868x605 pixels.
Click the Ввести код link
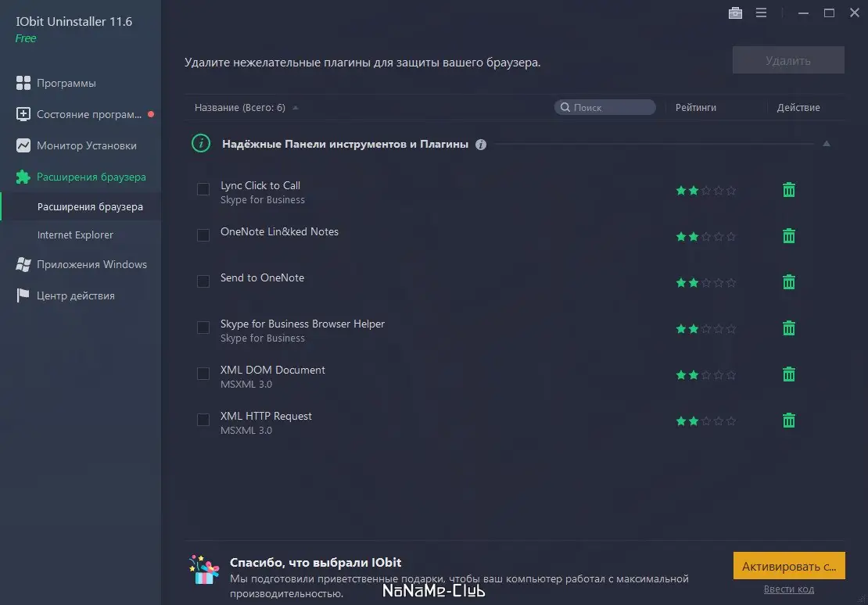coord(789,589)
